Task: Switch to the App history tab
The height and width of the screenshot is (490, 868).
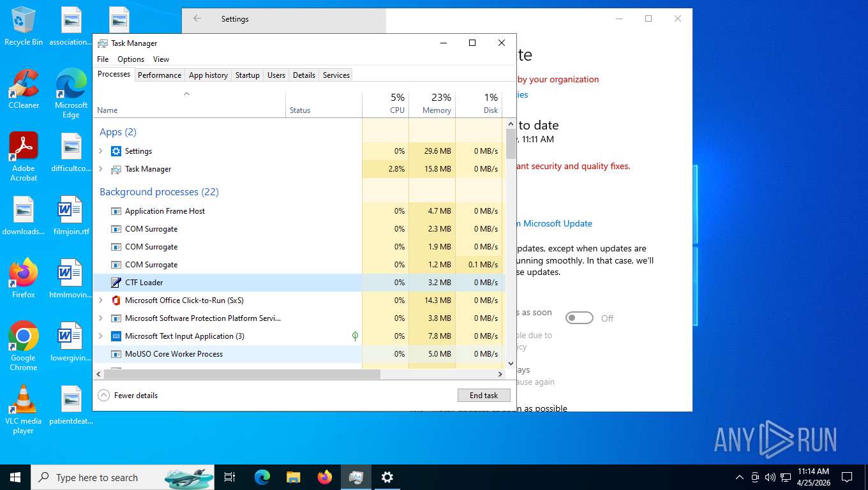Action: pos(208,75)
